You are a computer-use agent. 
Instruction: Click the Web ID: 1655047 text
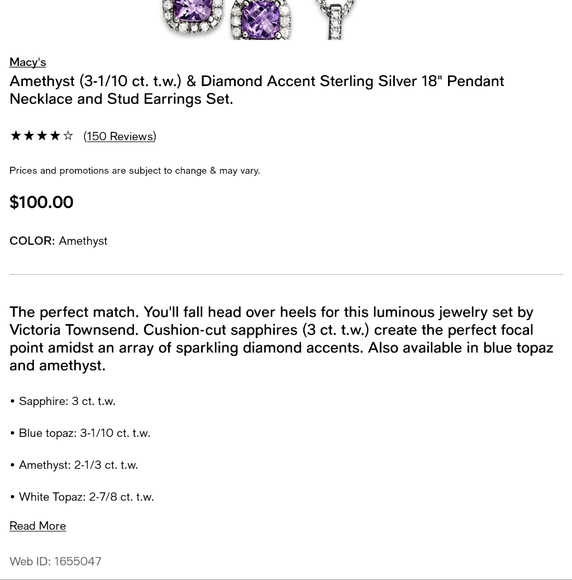(x=55, y=561)
